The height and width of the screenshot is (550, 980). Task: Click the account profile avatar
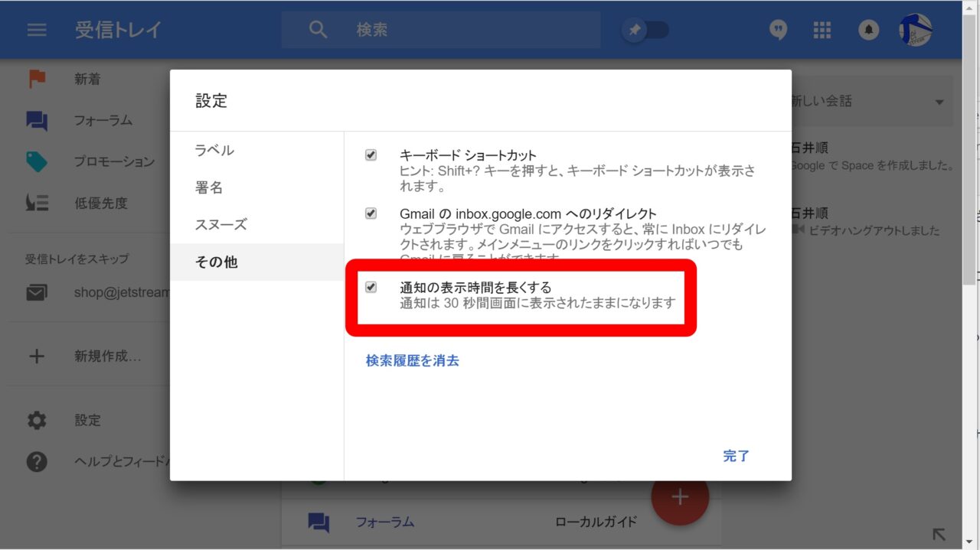pos(915,30)
